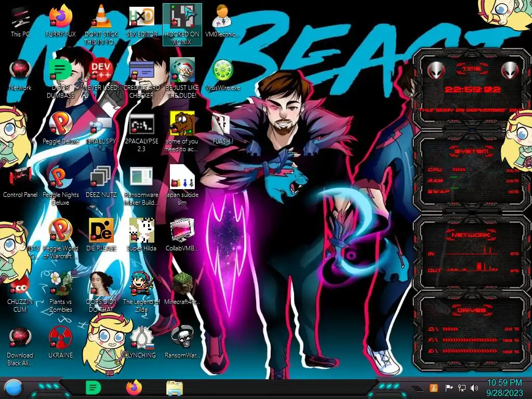The width and height of the screenshot is (532, 399).
Task: Open the Ransomware Maker Build... shortcut
Action: coord(141,186)
